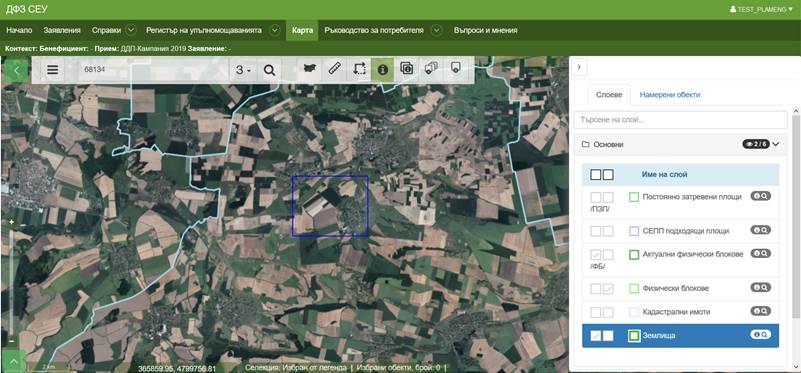Click the stacked map markers icon in toolbar
The height and width of the screenshot is (373, 801).
(431, 68)
